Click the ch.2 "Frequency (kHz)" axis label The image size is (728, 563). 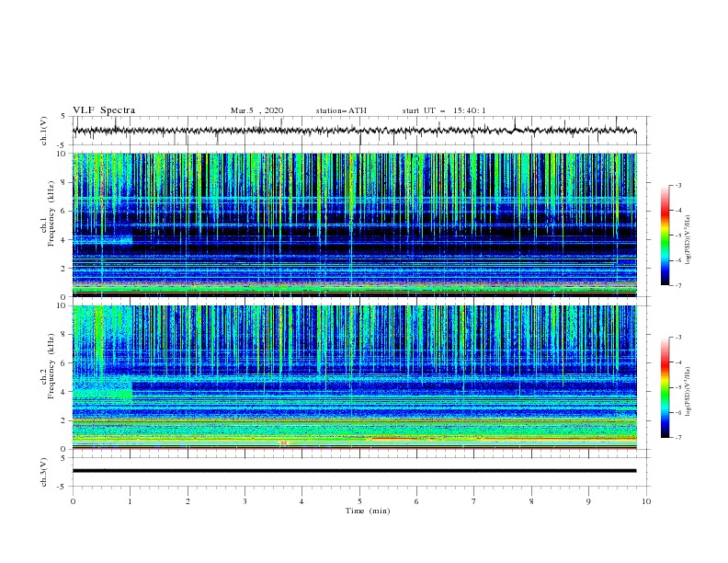pos(51,365)
